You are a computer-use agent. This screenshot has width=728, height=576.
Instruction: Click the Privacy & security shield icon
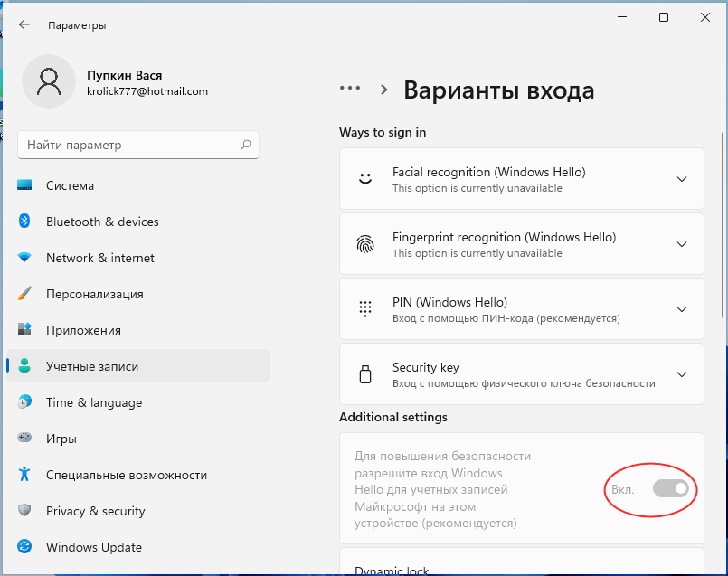pyautogui.click(x=25, y=511)
